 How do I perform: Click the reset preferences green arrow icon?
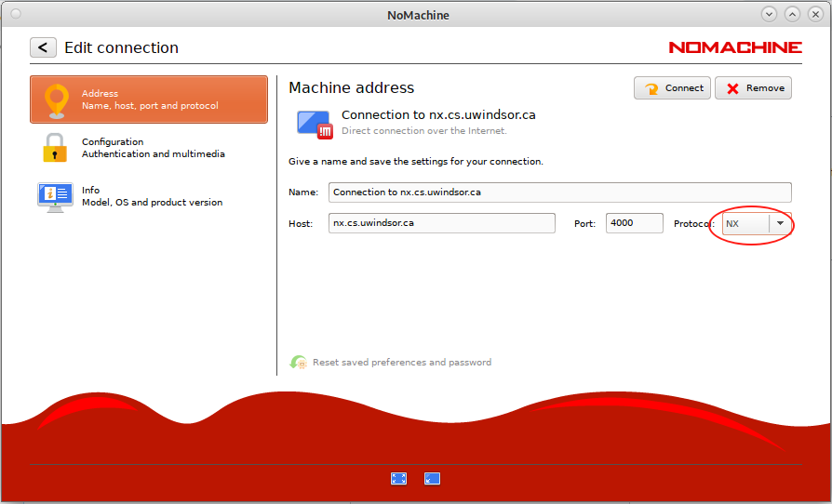point(298,362)
